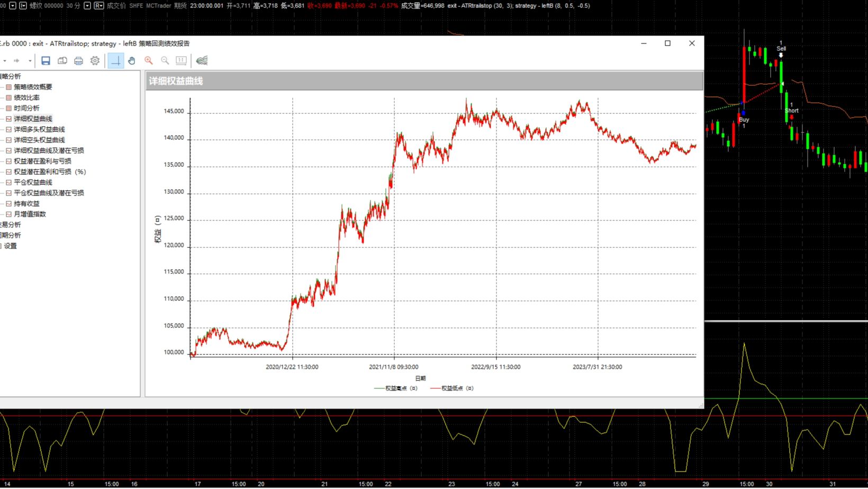868x489 pixels.
Task: Click date label 2023/7/31 21:30:00
Action: (x=597, y=367)
